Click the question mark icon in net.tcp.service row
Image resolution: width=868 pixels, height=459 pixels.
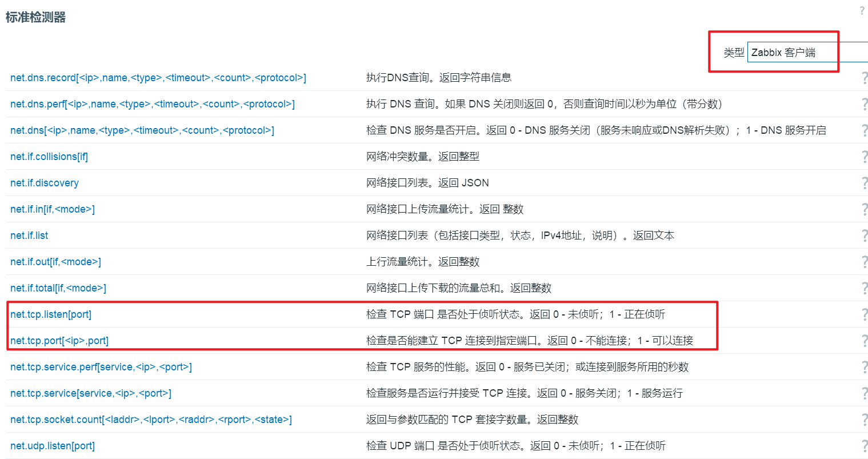pyautogui.click(x=864, y=393)
